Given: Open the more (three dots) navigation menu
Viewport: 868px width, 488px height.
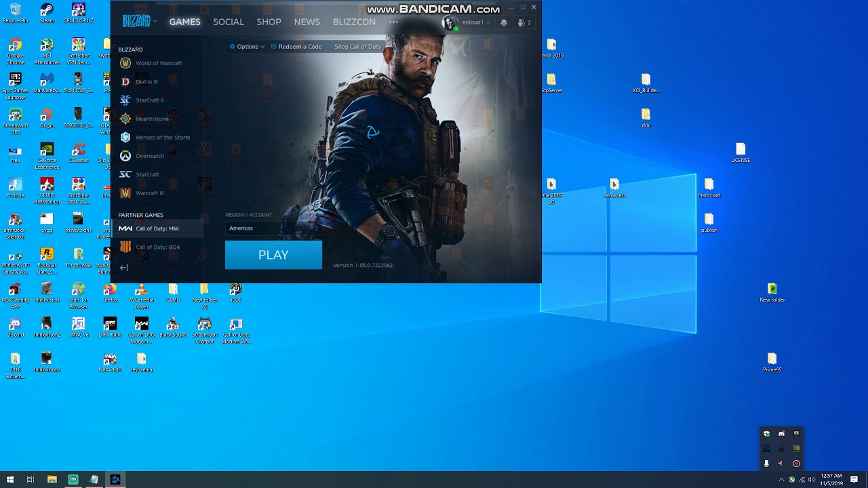Looking at the screenshot, I should pos(393,22).
